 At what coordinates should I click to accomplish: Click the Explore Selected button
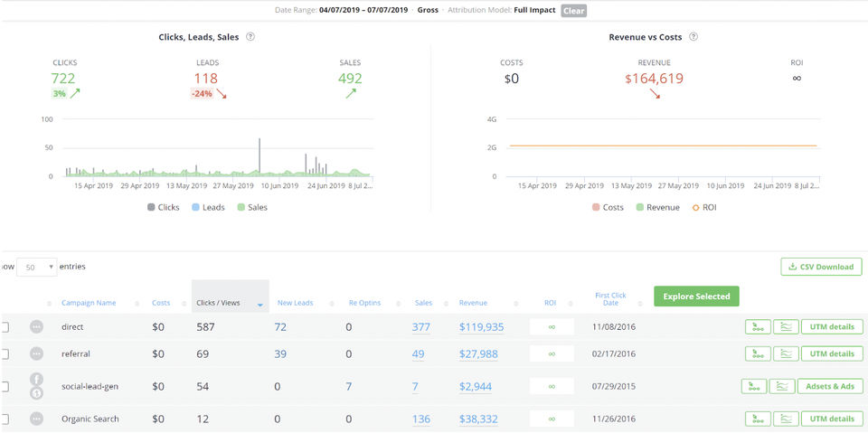pyautogui.click(x=696, y=297)
